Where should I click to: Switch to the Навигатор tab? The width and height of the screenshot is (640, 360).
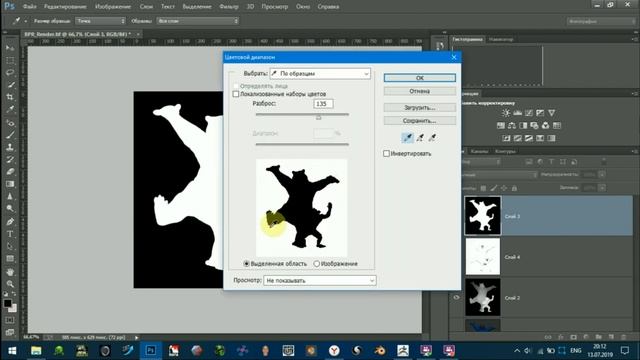tap(501, 39)
